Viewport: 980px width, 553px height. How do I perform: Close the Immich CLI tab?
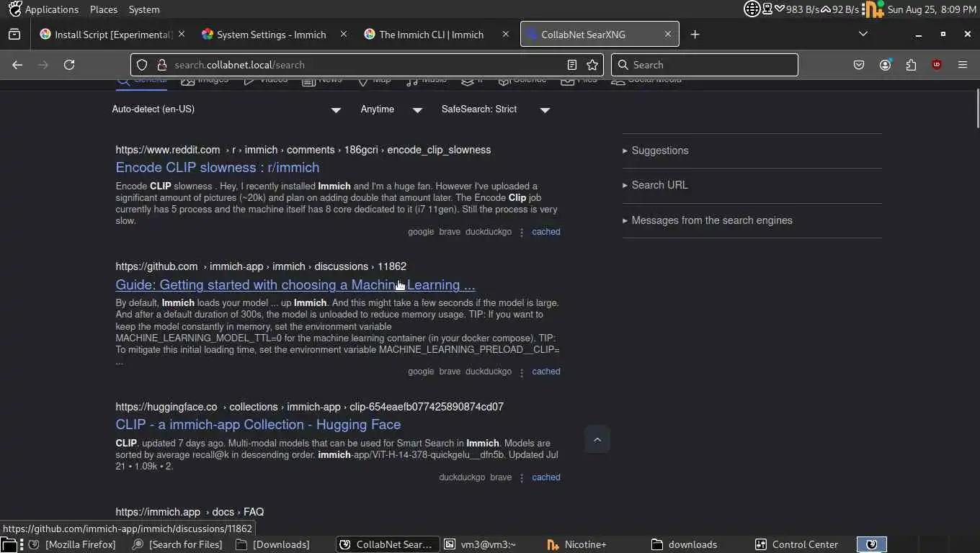tap(506, 34)
